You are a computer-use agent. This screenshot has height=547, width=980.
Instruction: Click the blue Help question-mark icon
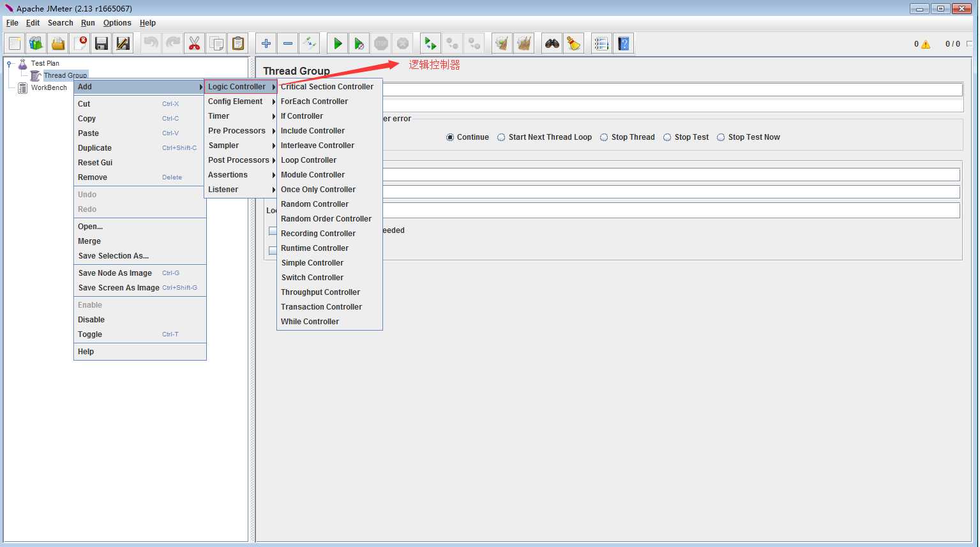624,43
